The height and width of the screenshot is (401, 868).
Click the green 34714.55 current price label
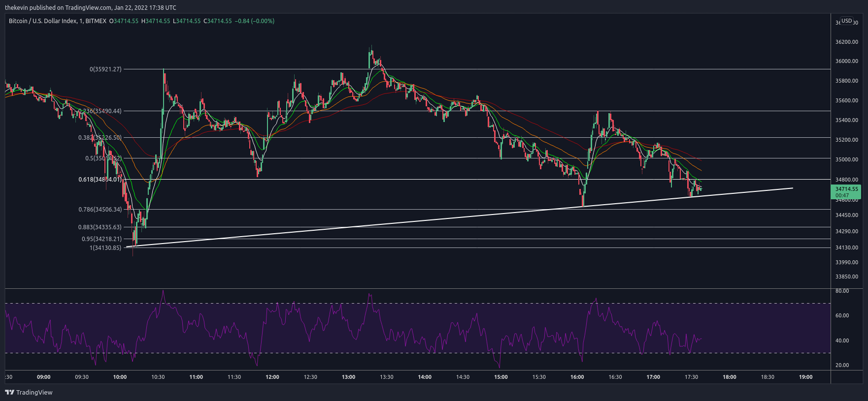click(845, 192)
